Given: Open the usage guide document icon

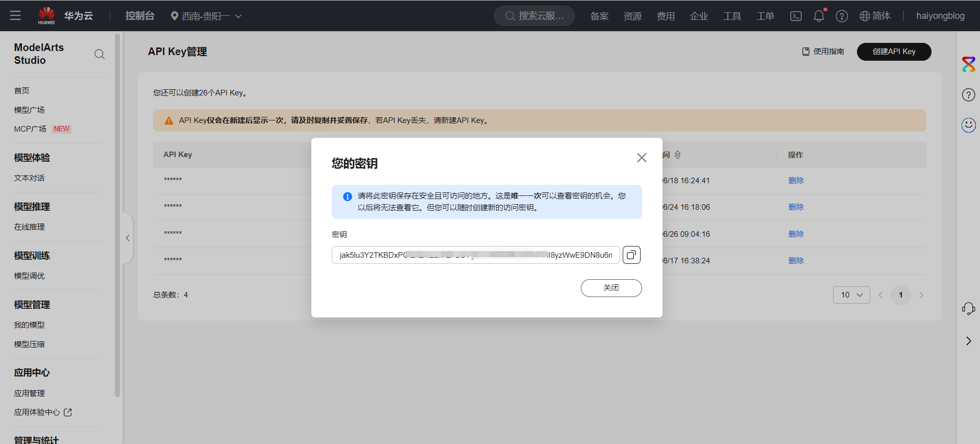Looking at the screenshot, I should click(x=806, y=52).
